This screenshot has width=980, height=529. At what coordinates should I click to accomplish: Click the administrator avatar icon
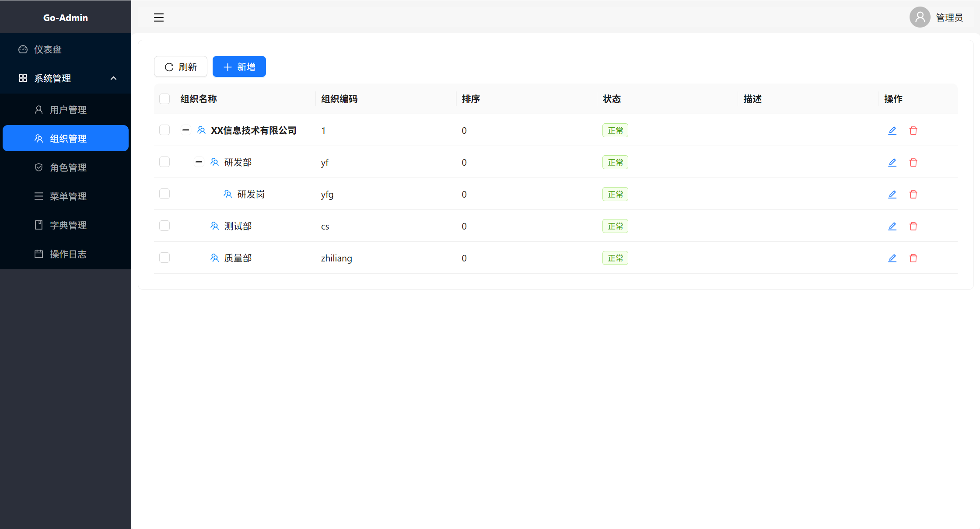coord(920,17)
